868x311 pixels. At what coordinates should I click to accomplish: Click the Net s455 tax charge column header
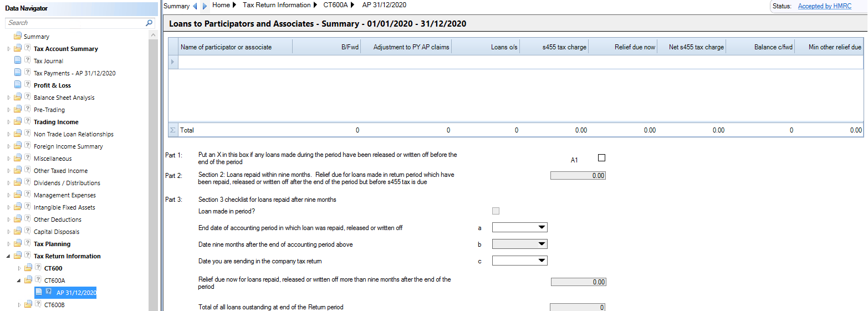click(691, 47)
